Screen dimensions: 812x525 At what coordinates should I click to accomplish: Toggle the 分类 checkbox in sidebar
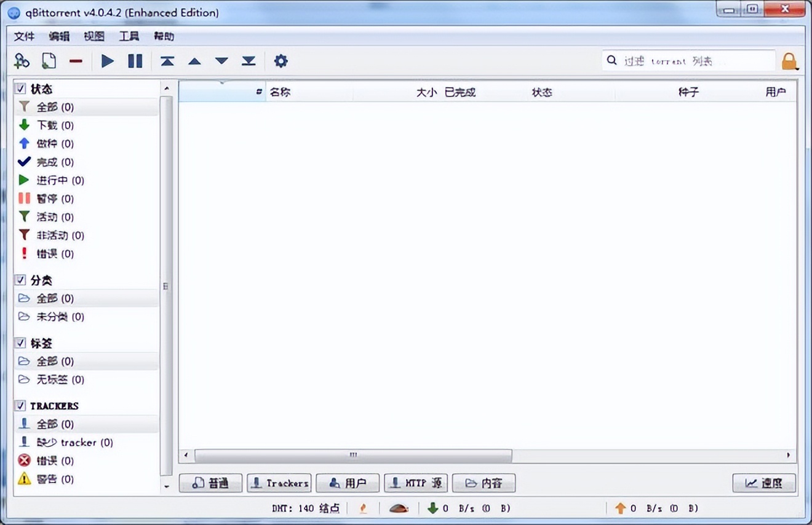pos(21,280)
